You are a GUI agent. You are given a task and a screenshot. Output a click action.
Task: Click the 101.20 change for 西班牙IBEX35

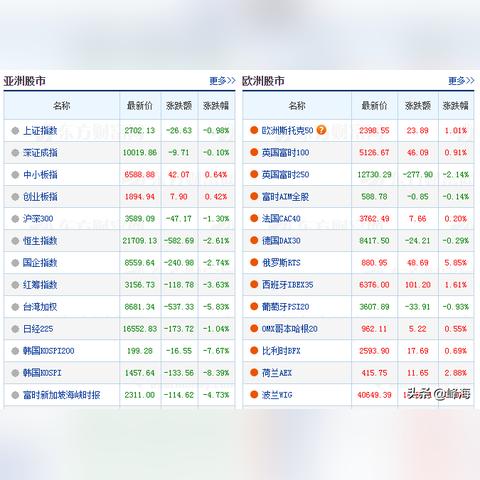tap(418, 285)
